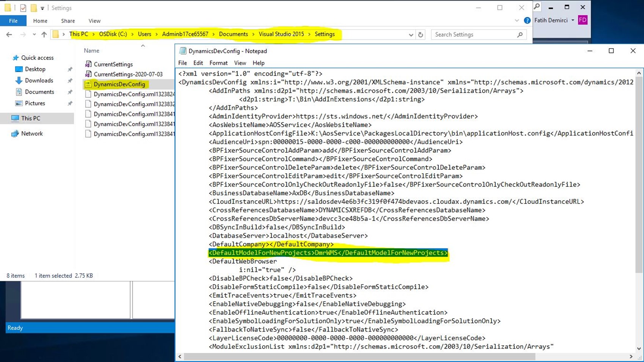The height and width of the screenshot is (362, 644).
Task: Click the DynamicsDevConfig XML file icon
Action: [88, 84]
